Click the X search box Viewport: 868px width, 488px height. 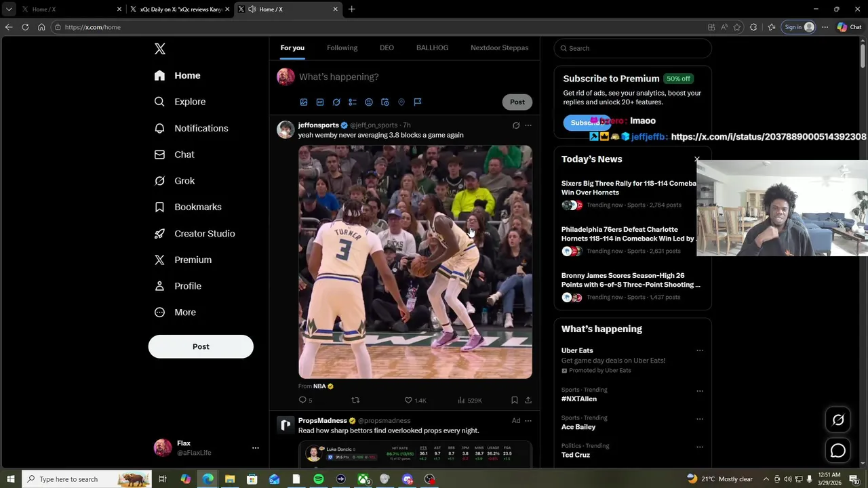click(633, 48)
